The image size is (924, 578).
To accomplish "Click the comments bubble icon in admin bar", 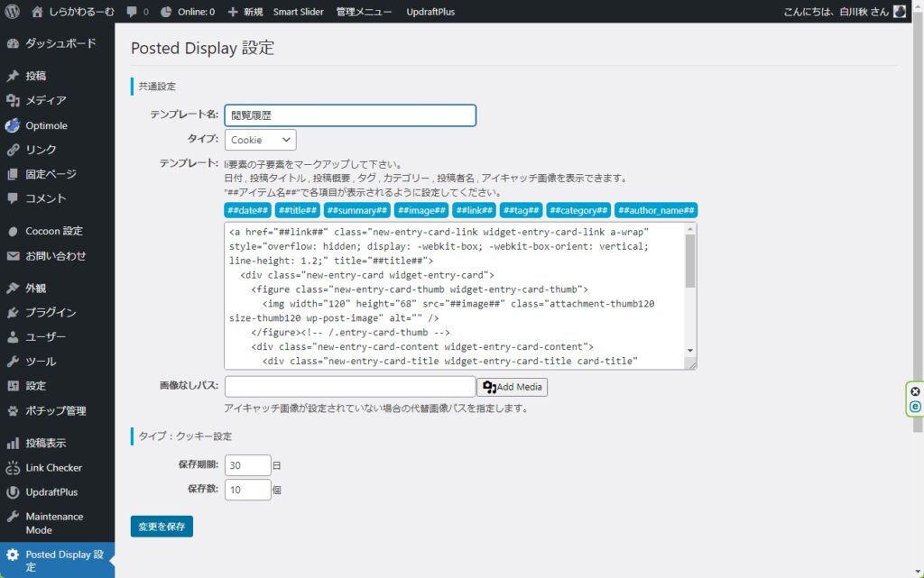I will click(133, 12).
